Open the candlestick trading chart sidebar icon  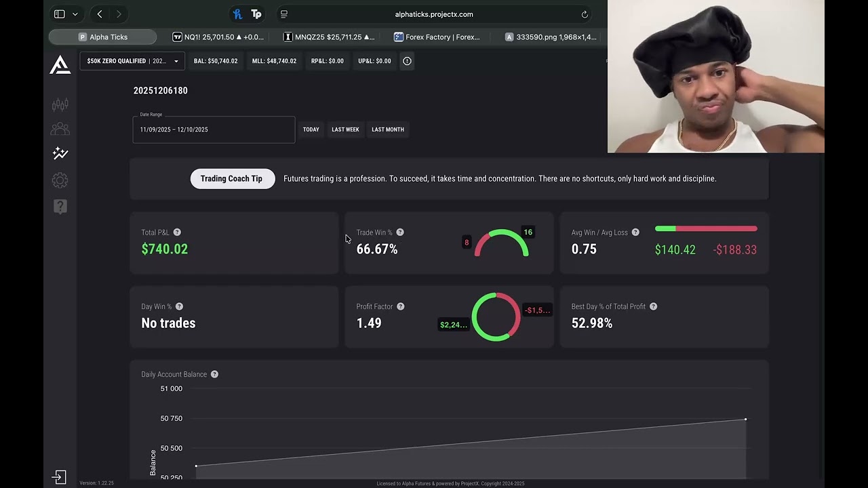[60, 104]
